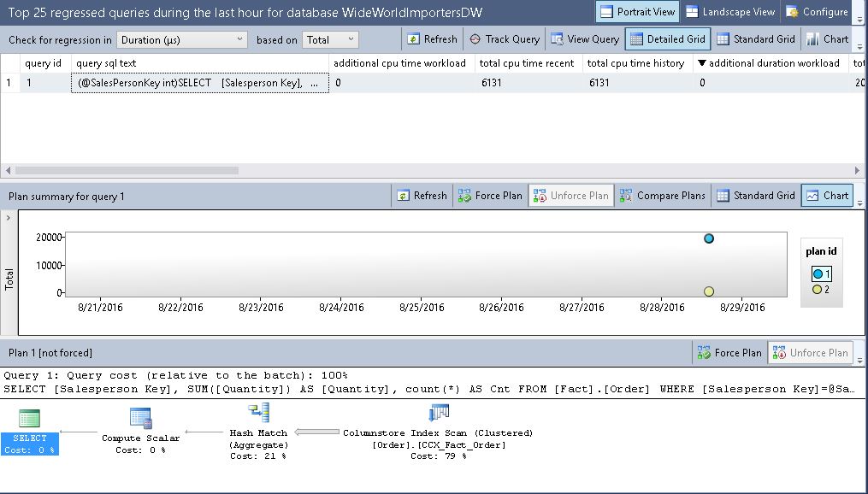Viewport: 868px width, 494px height.
Task: Switch the queries pane to Chart
Action: coord(828,39)
